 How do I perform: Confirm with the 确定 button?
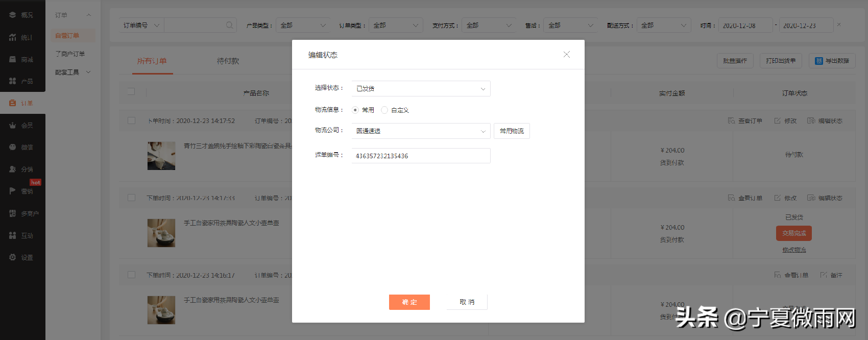(x=409, y=302)
